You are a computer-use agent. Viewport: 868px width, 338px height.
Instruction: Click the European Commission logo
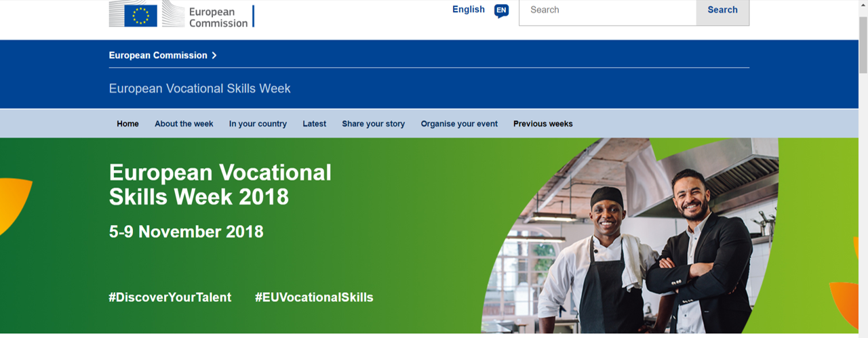(182, 14)
